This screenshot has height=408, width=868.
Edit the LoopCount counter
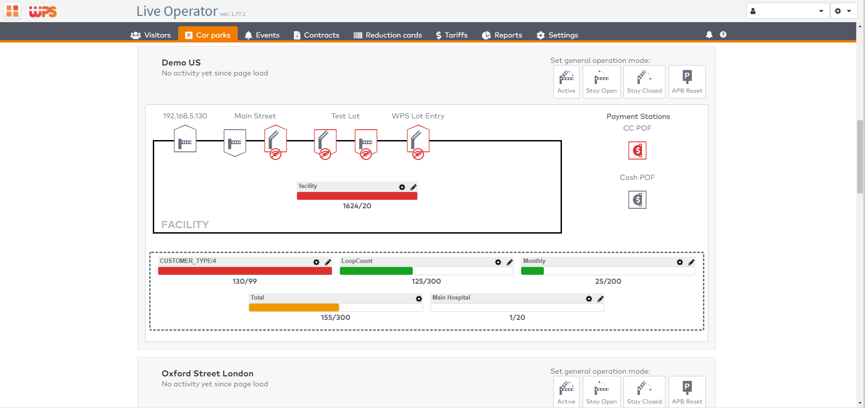tap(509, 262)
